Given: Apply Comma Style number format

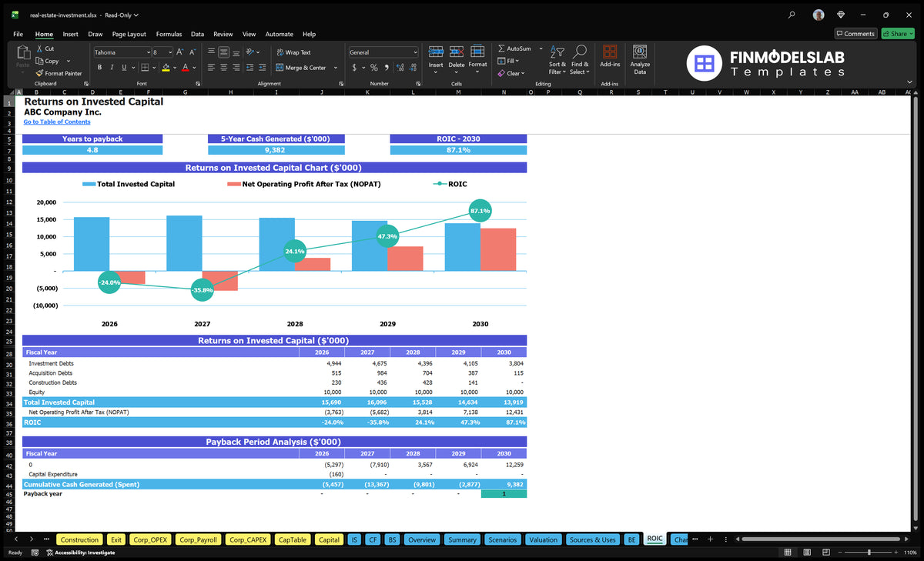Looking at the screenshot, I should click(x=386, y=68).
